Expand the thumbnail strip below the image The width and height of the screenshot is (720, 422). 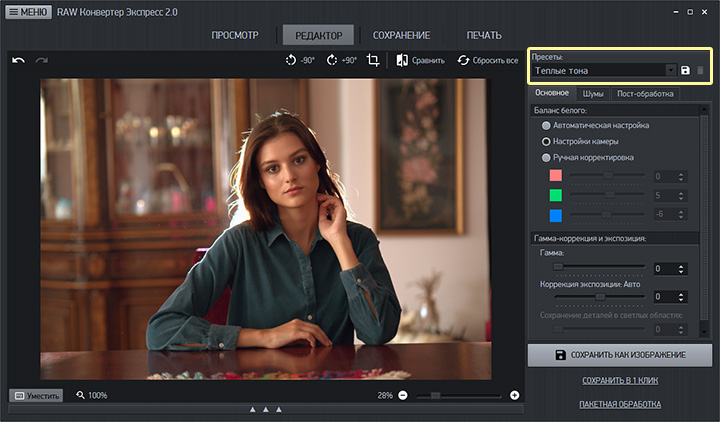point(265,409)
